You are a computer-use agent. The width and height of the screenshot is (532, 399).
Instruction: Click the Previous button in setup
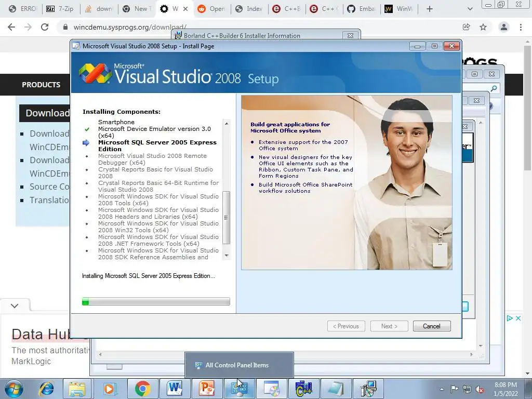point(346,326)
